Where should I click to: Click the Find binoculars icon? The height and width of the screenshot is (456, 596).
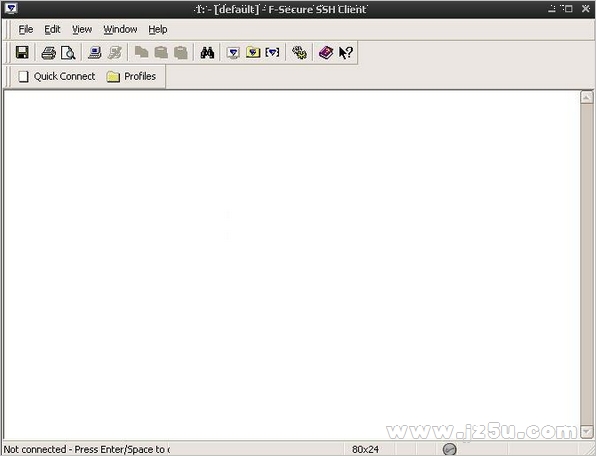click(x=207, y=52)
